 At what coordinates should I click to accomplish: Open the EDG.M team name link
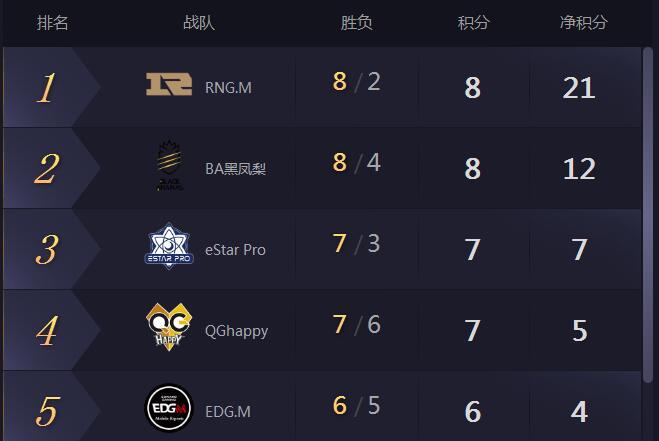coord(228,411)
